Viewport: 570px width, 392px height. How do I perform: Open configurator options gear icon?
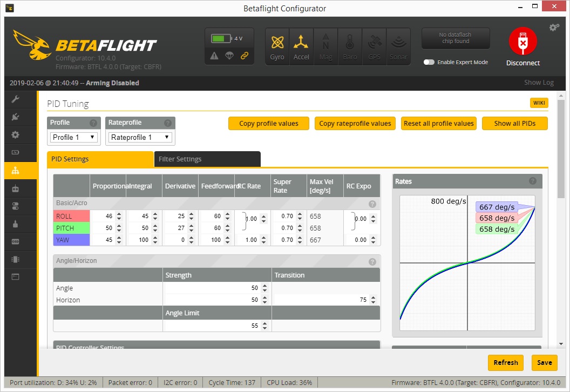[554, 28]
